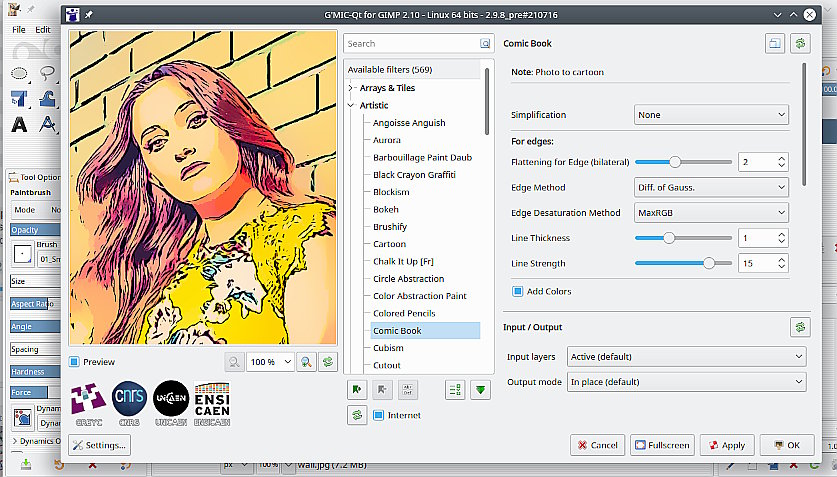Click the zoom out magnifier icon

tap(233, 362)
